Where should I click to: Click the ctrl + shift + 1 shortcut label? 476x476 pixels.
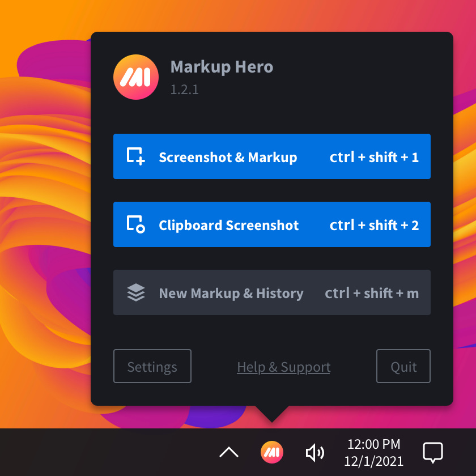pyautogui.click(x=374, y=157)
